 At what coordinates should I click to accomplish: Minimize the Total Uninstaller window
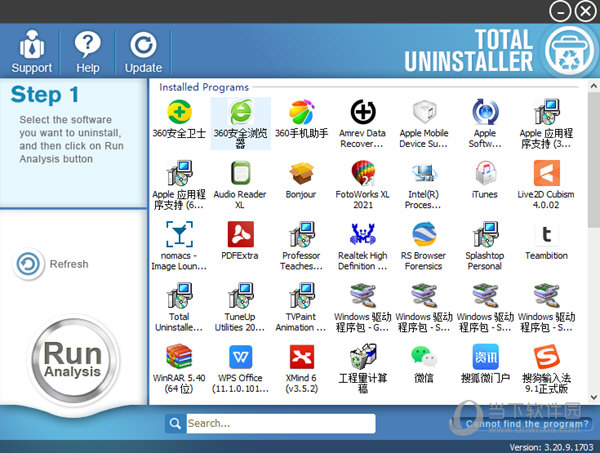point(560,11)
